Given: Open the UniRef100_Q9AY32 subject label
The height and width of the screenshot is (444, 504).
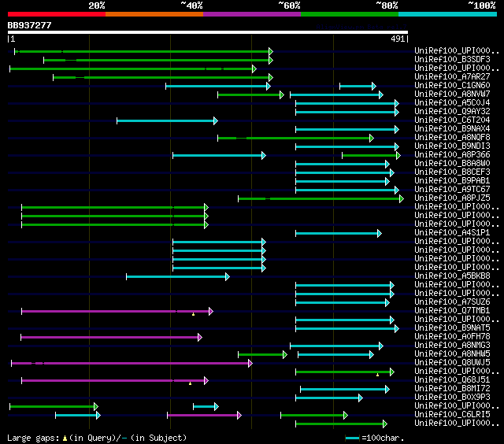Looking at the screenshot, I should pos(452,112).
